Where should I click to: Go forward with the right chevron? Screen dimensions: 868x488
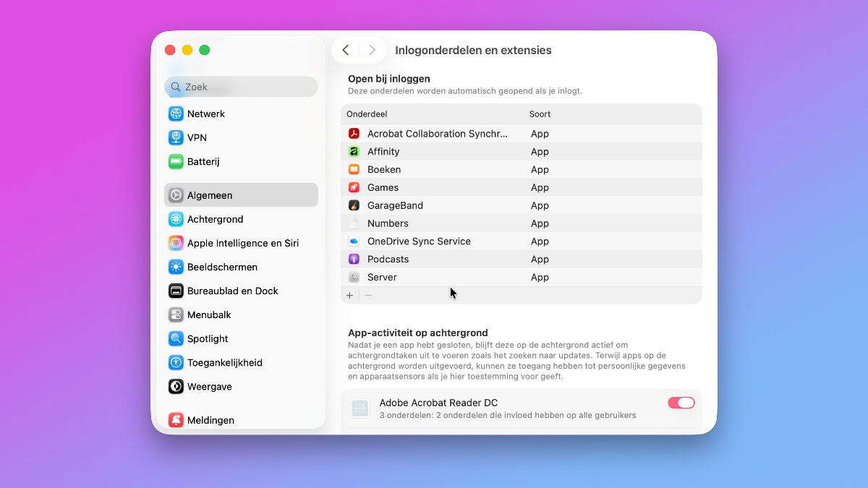372,50
